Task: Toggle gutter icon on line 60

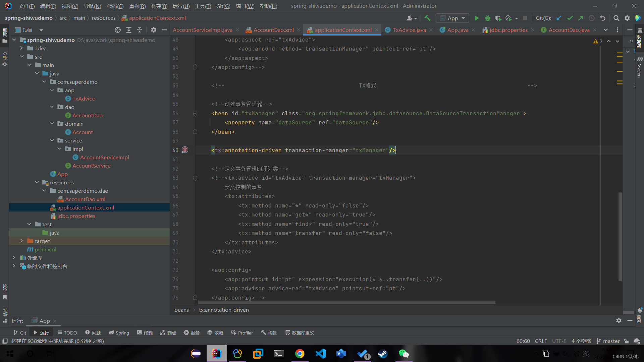Action: [x=185, y=150]
